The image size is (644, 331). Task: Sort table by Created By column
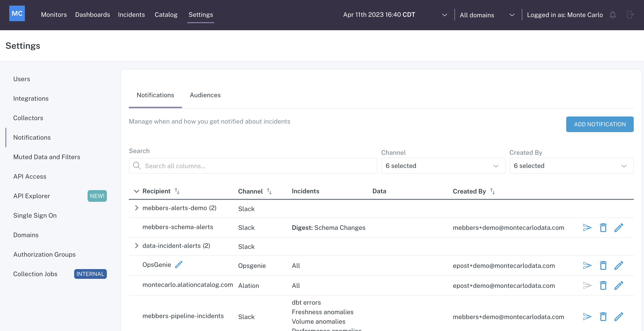point(492,191)
